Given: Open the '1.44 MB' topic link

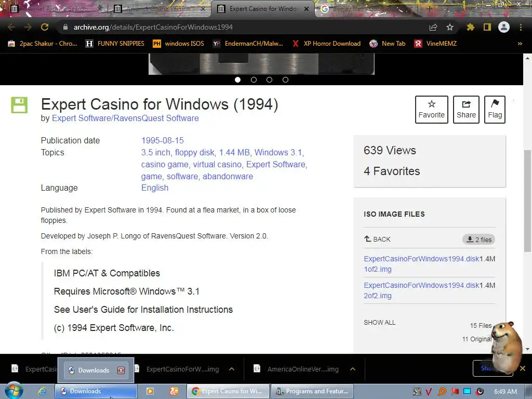Looking at the screenshot, I should pos(234,152).
